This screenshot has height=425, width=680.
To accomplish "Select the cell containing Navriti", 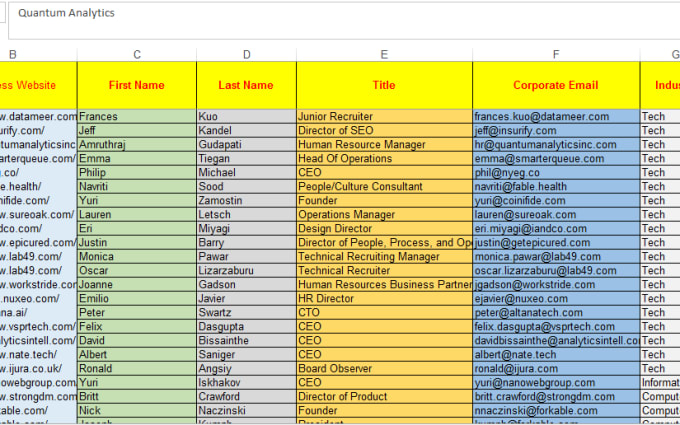I will tap(137, 186).
